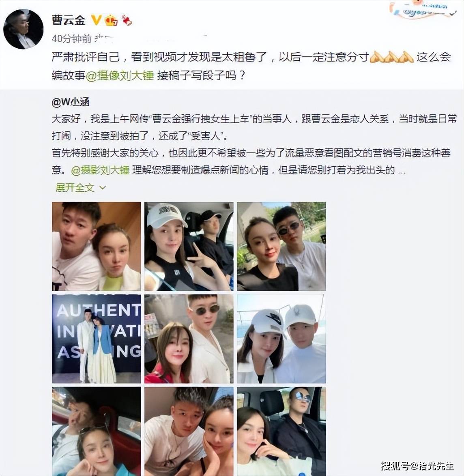Open the @摄像刘大锤 mention link
464x476 pixels.
pos(120,75)
